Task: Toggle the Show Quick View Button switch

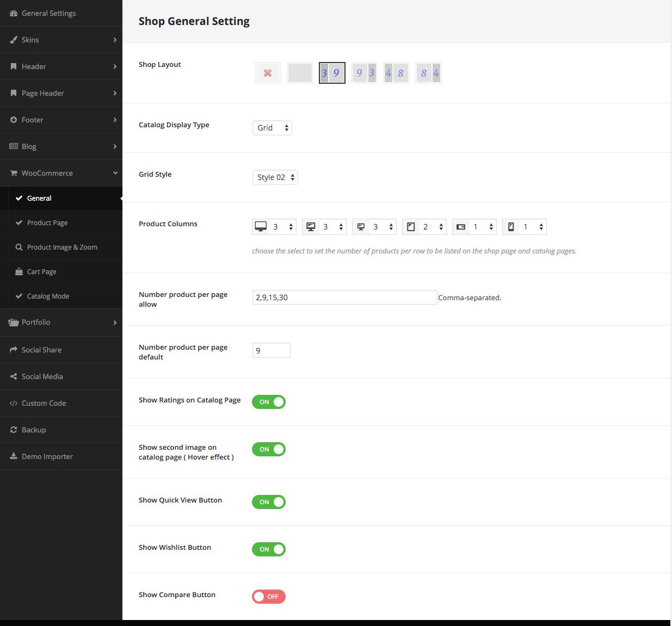Action: point(269,502)
